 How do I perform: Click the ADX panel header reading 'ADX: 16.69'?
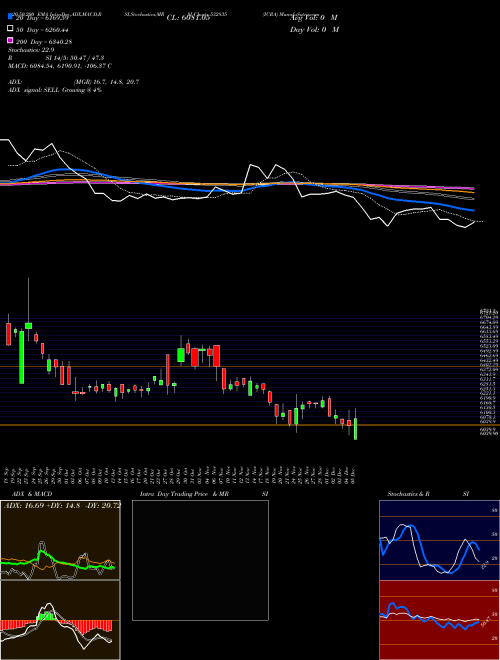(62, 505)
